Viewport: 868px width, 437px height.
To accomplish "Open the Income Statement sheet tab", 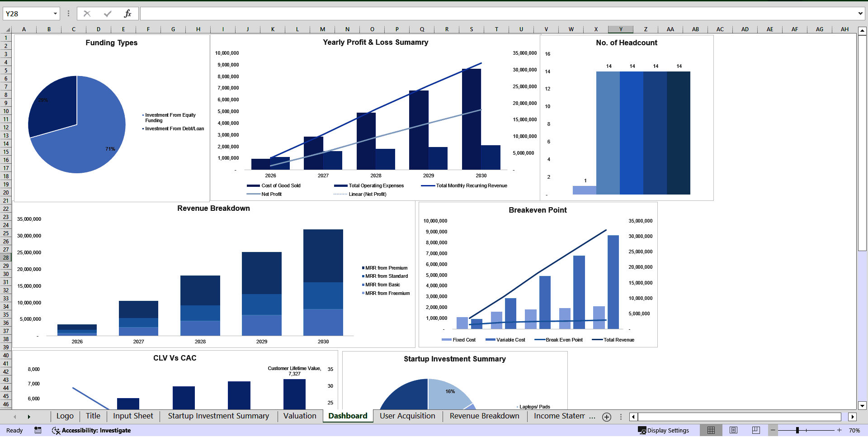I will (x=559, y=416).
